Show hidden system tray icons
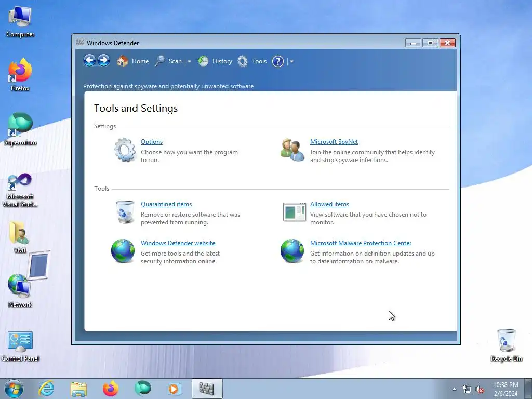The width and height of the screenshot is (532, 399). [x=454, y=389]
